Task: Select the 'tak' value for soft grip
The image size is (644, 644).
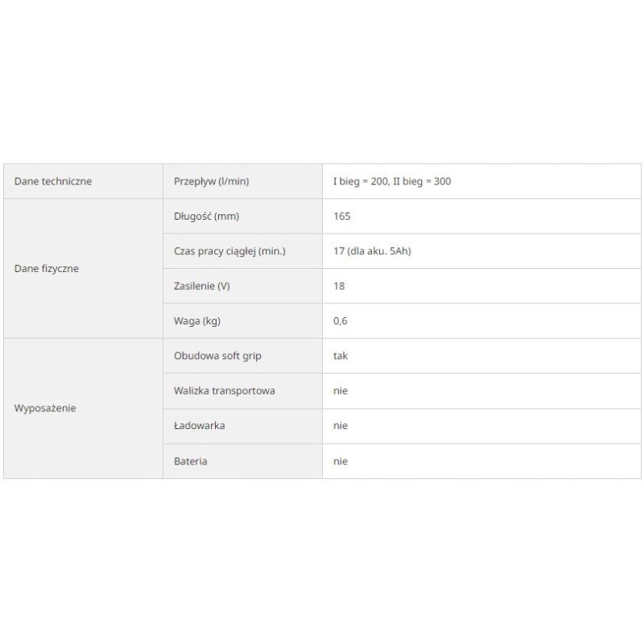Action: [x=341, y=356]
